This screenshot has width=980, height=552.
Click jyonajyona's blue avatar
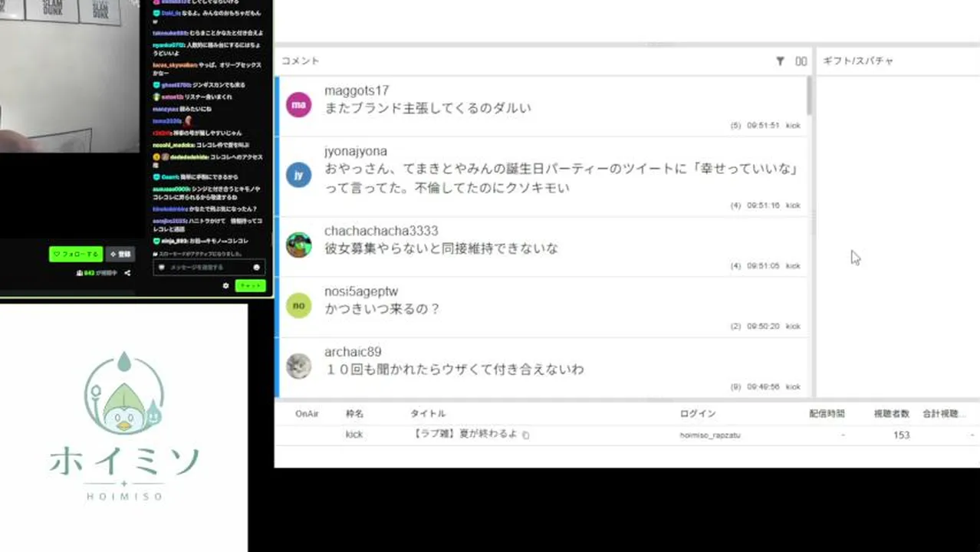pos(299,175)
